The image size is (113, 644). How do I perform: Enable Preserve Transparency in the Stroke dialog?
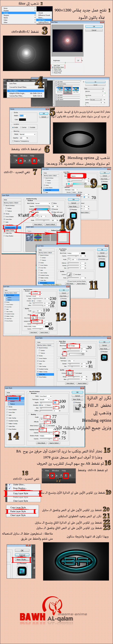tap(13, 141)
